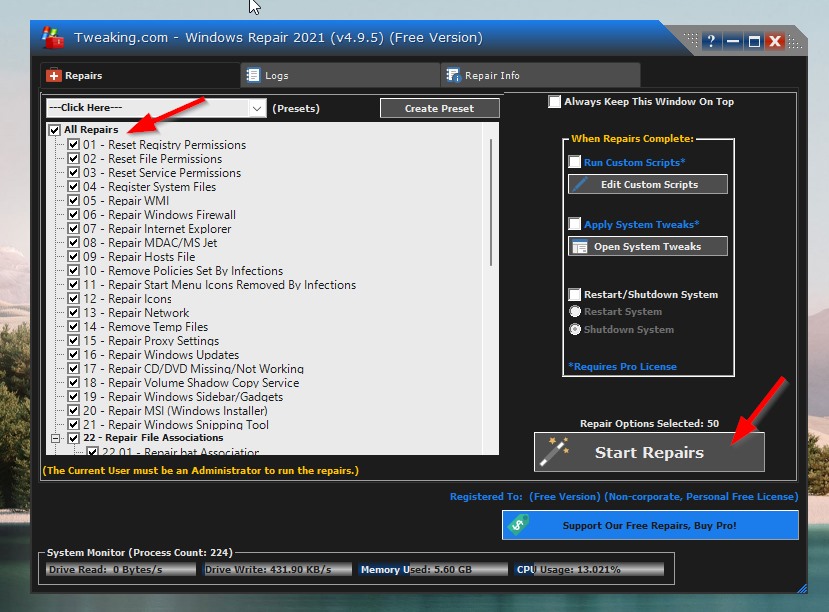Viewport: 829px width, 612px height.
Task: Click the Memory Used progress bar
Action: click(x=432, y=570)
